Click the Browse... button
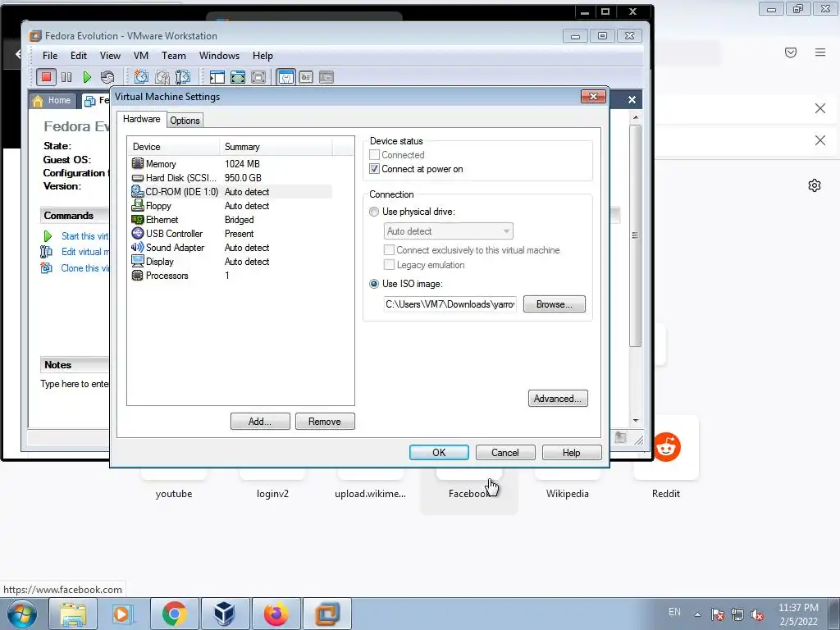 (554, 304)
